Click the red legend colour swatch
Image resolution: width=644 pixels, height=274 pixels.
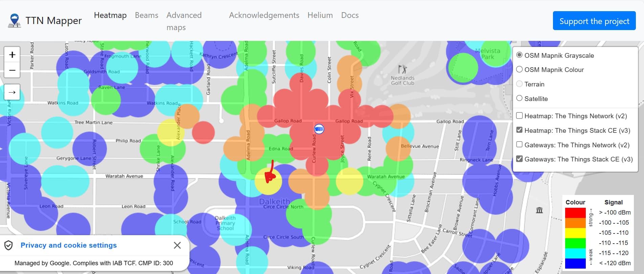click(x=575, y=213)
